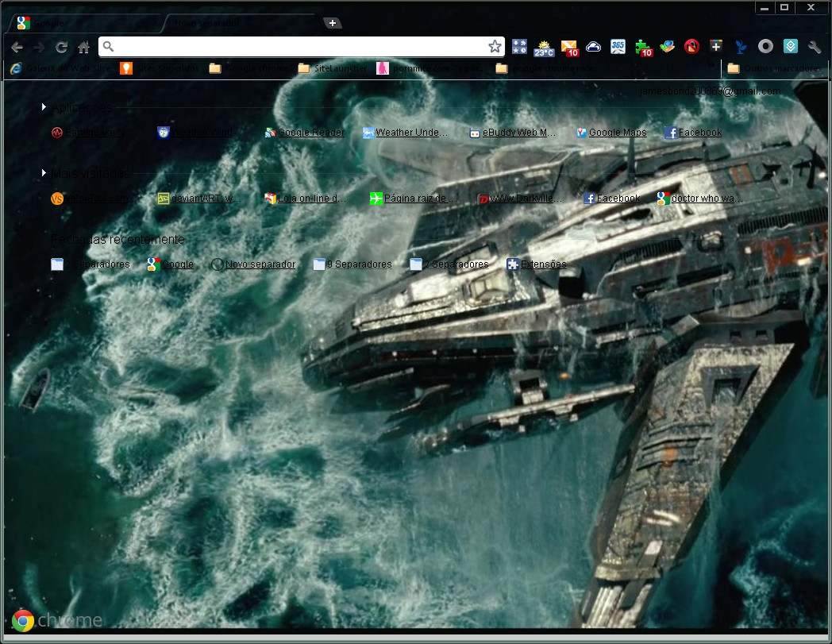Open Weather Underground app

point(406,133)
